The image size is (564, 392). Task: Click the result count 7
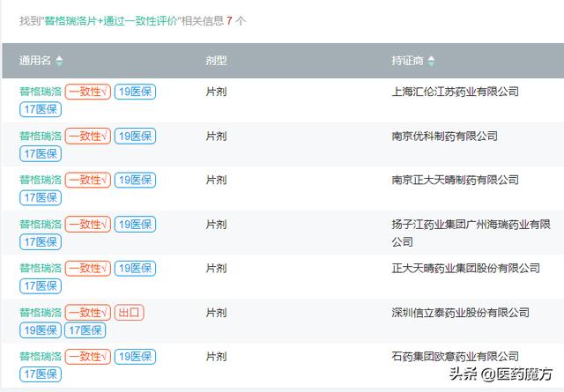pos(229,21)
